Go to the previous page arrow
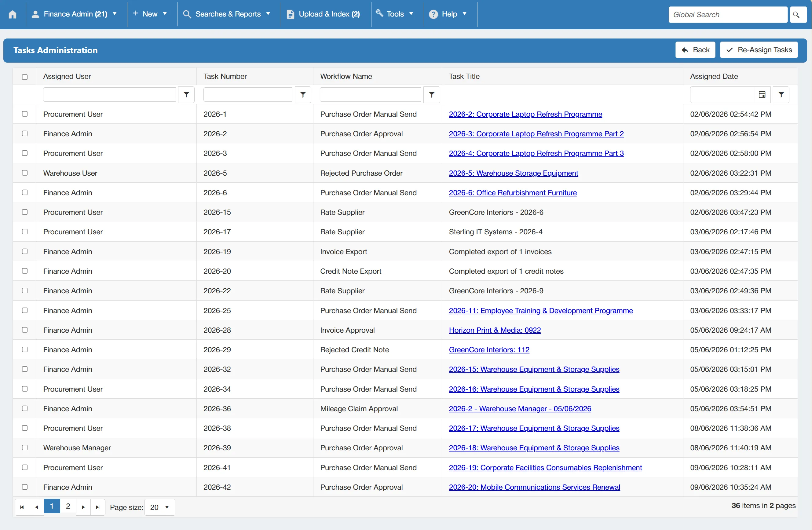812x530 pixels. click(36, 507)
